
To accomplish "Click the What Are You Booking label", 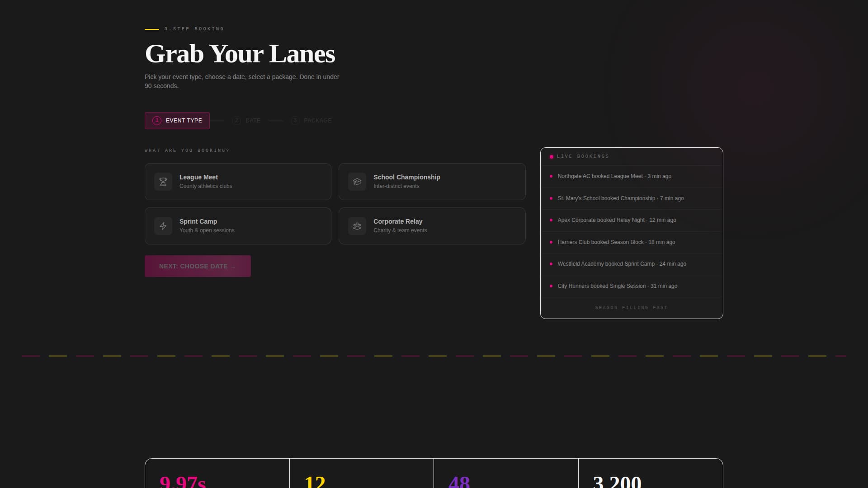I will click(x=187, y=150).
